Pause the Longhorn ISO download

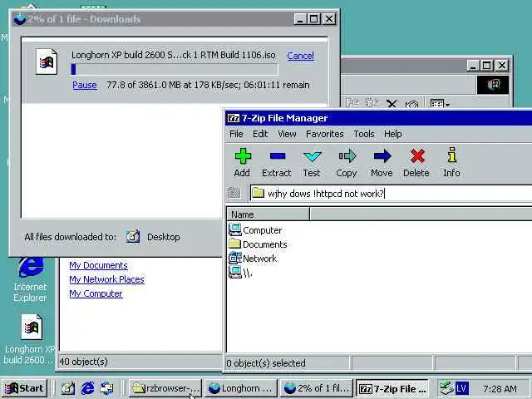[x=85, y=85]
